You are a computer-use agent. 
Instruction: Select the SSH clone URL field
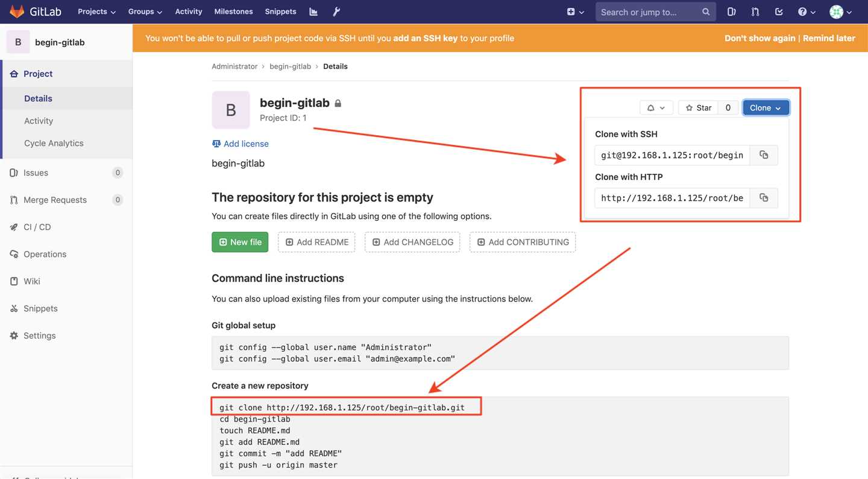click(x=672, y=155)
